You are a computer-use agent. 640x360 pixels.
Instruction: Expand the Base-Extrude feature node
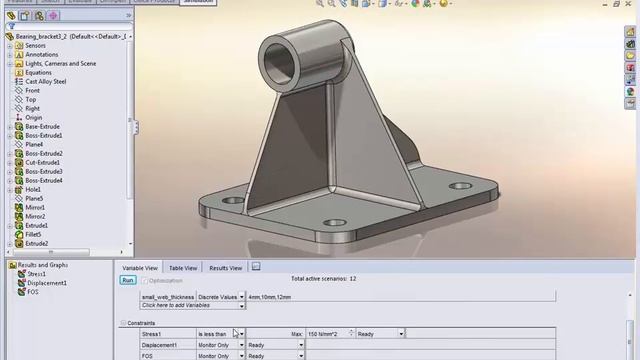coord(10,127)
